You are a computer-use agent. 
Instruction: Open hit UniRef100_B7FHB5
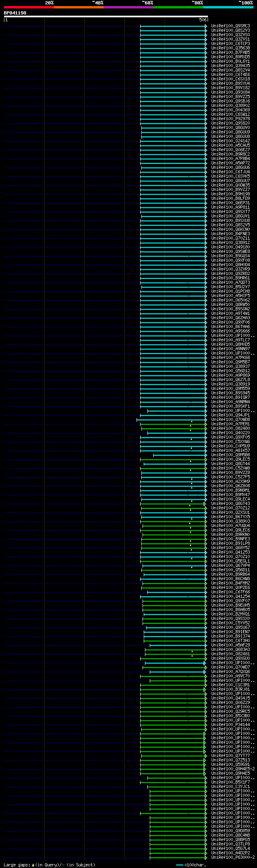click(x=230, y=52)
